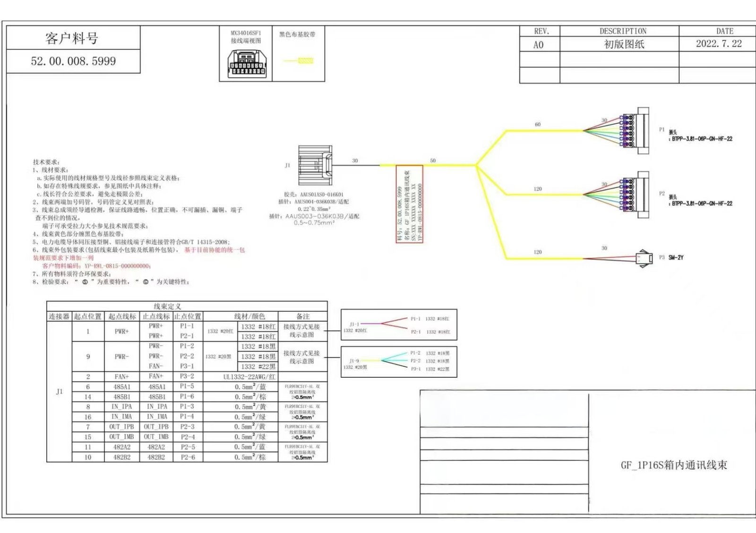Click the GF_1P16S箱内通讯线束 title text
The height and width of the screenshot is (533, 756).
[674, 465]
